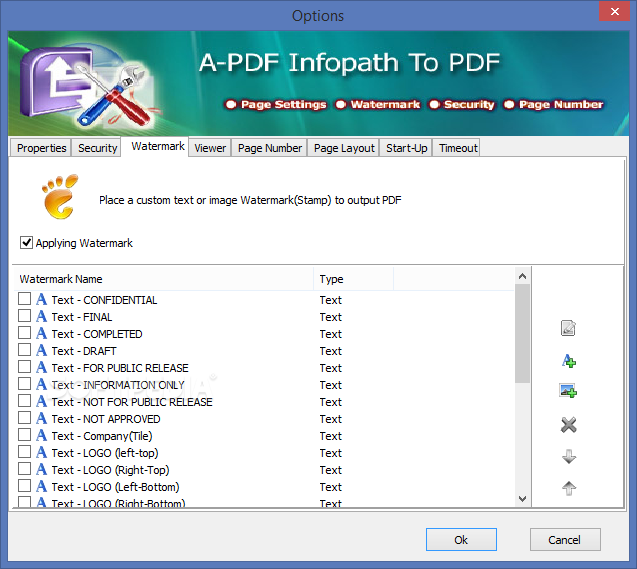Move watermark down in list

click(569, 456)
